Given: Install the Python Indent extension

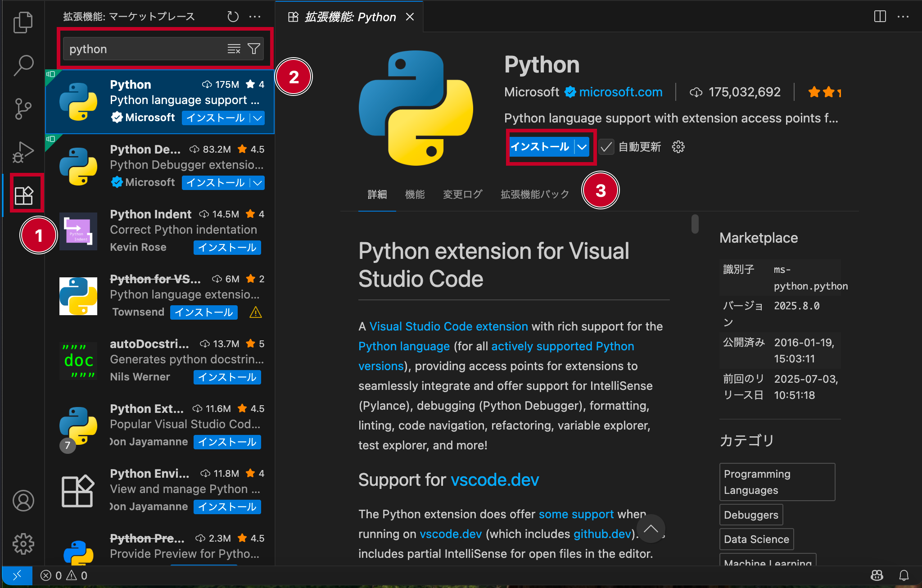Looking at the screenshot, I should [227, 248].
